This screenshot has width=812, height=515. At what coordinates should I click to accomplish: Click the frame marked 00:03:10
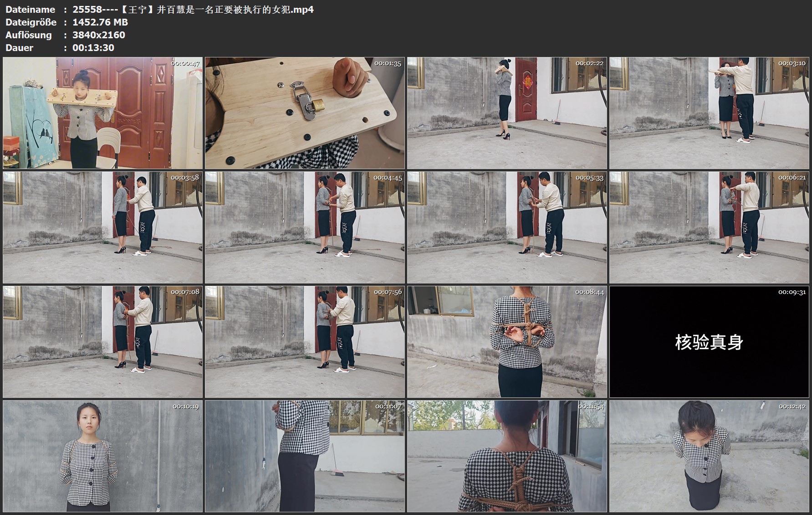(x=709, y=113)
